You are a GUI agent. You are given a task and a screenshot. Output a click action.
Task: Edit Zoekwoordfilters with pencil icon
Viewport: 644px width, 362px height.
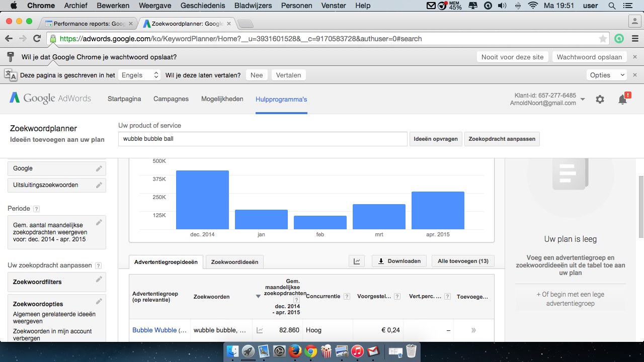pos(99,280)
